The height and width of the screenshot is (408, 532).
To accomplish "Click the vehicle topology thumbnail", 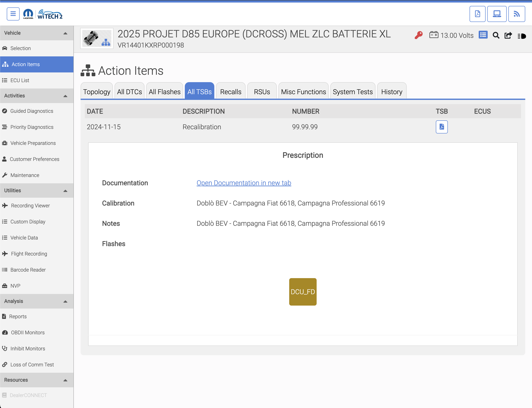I will tap(97, 38).
